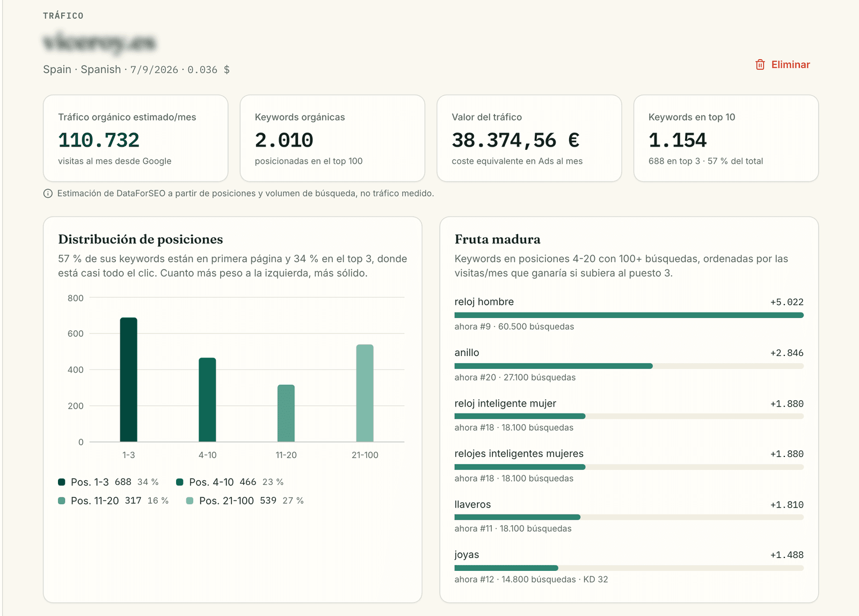Click the 4-10 positions bar in chart
Screen dimensions: 859x616
tap(207, 400)
